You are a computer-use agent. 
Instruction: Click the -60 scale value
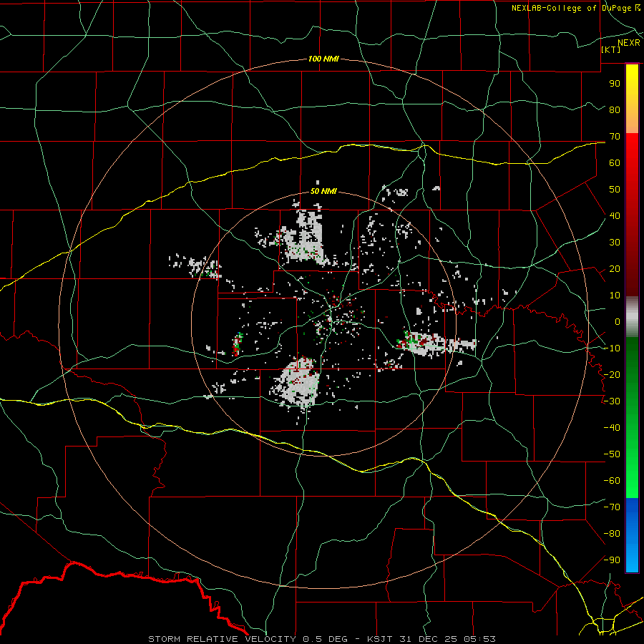(612, 481)
